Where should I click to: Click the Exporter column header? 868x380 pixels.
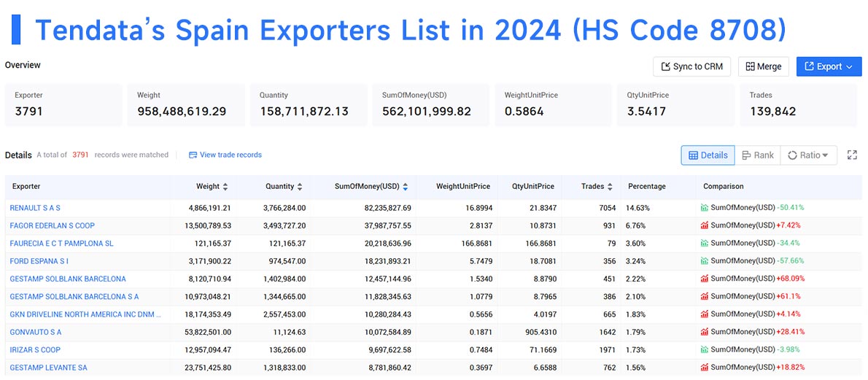[26, 187]
